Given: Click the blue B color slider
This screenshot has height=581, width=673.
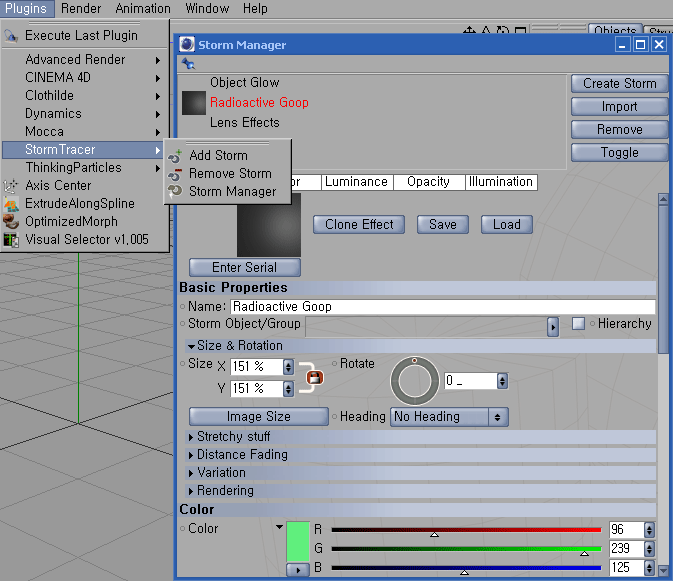Looking at the screenshot, I should 466,569.
